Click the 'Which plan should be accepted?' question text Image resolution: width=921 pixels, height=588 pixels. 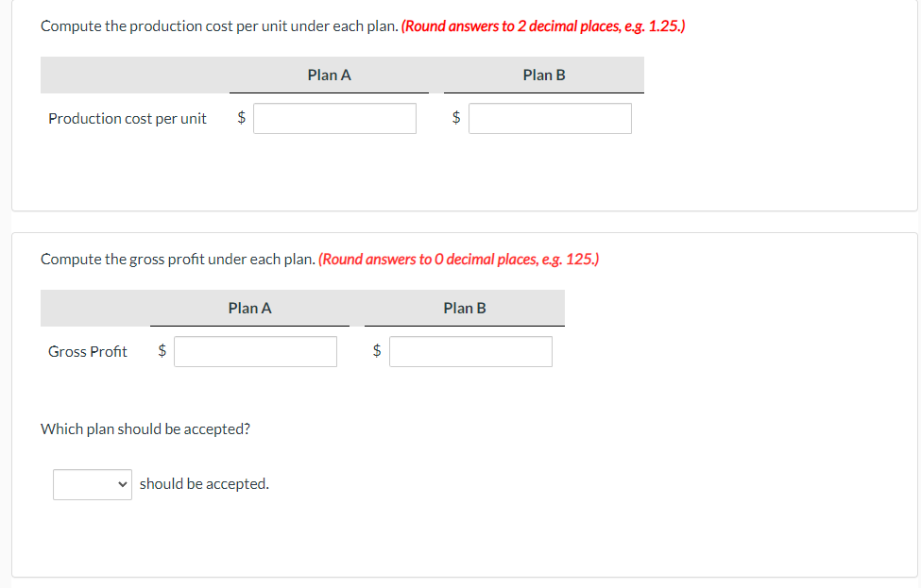point(144,428)
